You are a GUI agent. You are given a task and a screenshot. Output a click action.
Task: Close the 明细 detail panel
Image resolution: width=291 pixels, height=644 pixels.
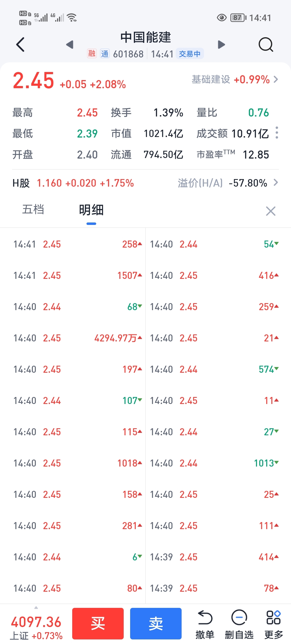point(271,211)
